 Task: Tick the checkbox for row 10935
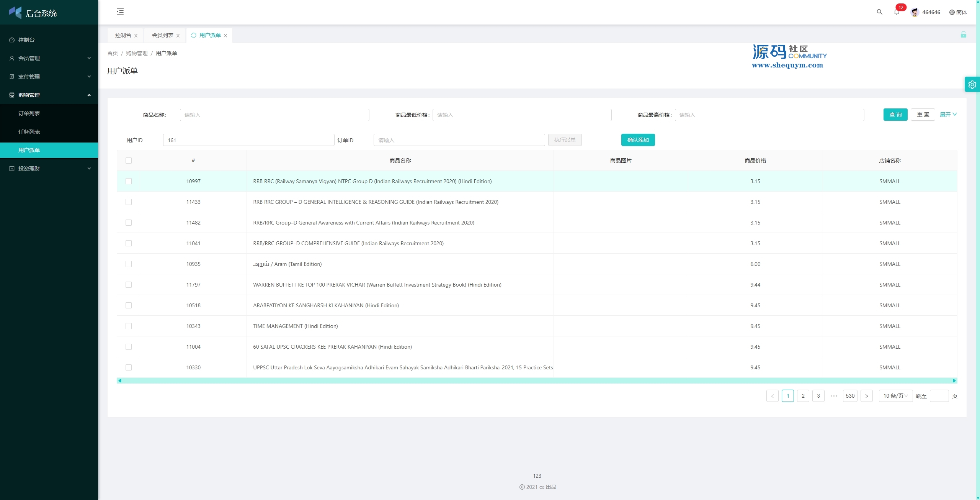[129, 264]
